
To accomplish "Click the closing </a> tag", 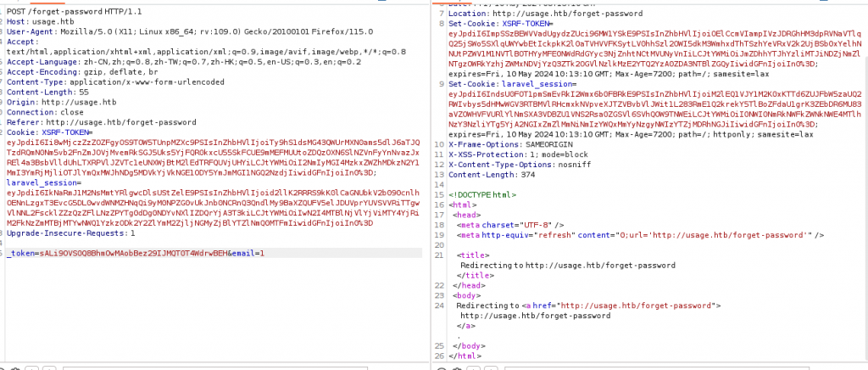I will (467, 326).
